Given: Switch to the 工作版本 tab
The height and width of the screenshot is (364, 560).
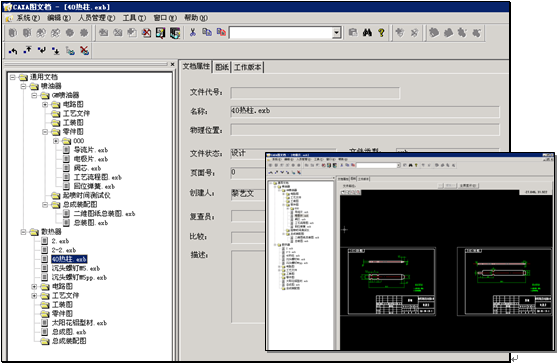Looking at the screenshot, I should (x=248, y=67).
